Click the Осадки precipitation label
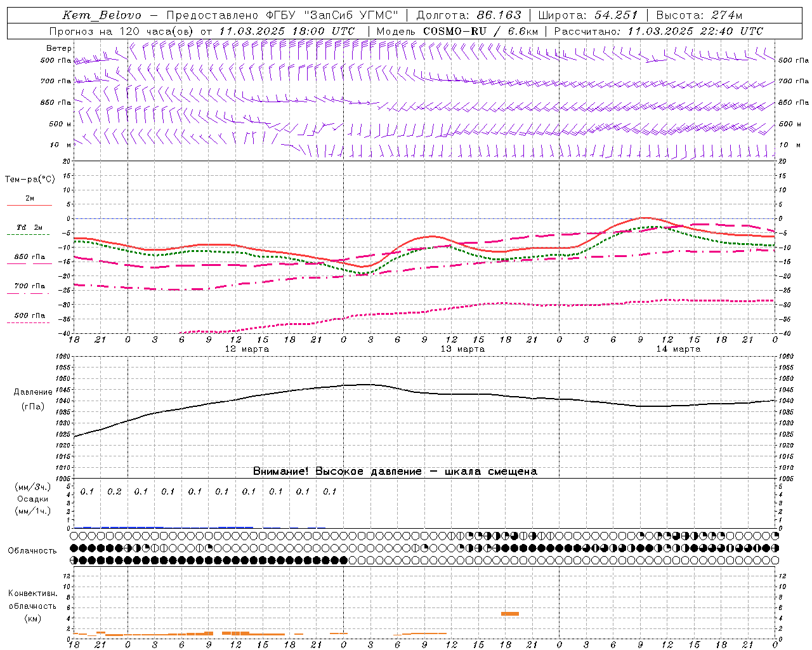 (x=33, y=499)
